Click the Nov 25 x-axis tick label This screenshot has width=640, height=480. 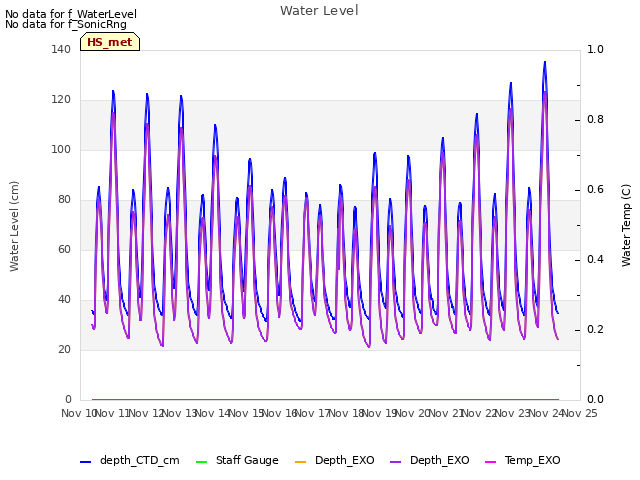[x=580, y=413]
